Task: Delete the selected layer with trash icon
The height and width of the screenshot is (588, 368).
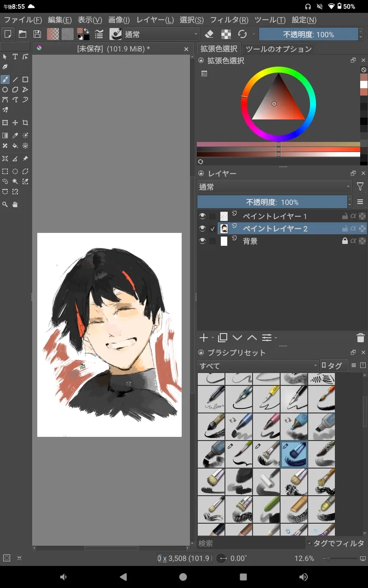Action: pos(361,338)
